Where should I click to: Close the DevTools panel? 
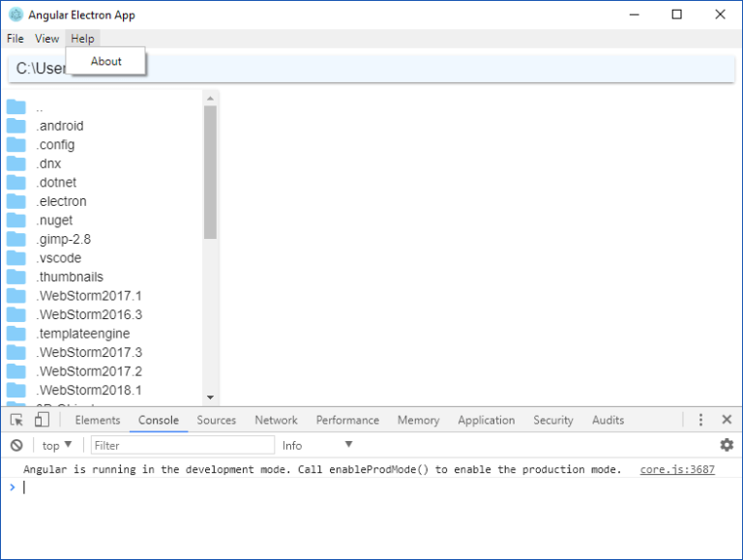tap(727, 420)
